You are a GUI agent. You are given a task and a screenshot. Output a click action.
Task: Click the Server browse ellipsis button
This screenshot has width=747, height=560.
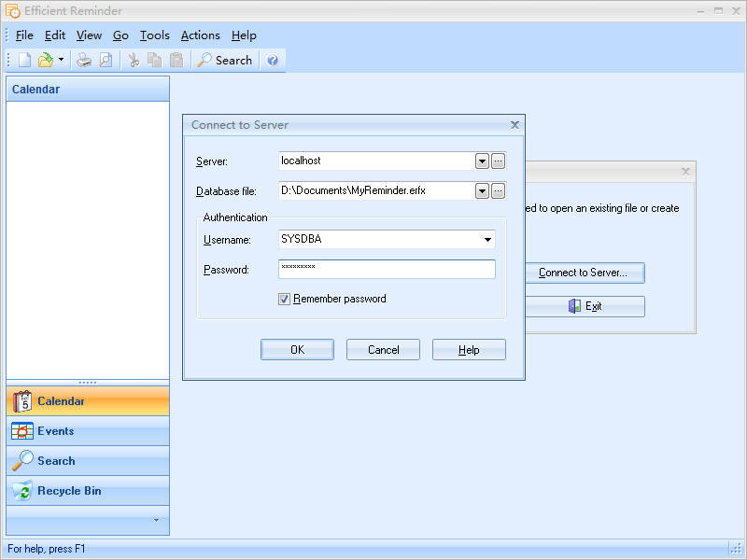click(x=498, y=161)
